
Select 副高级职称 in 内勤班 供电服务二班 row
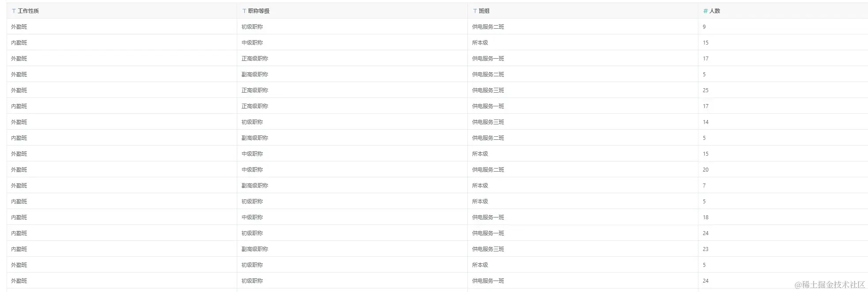(255, 138)
